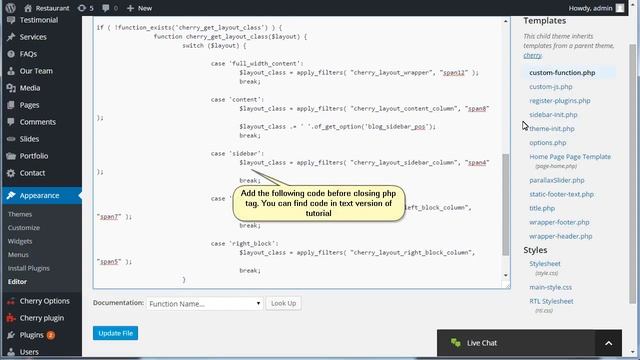Click the Plugins plug icon
The width and height of the screenshot is (640, 360).
point(11,335)
